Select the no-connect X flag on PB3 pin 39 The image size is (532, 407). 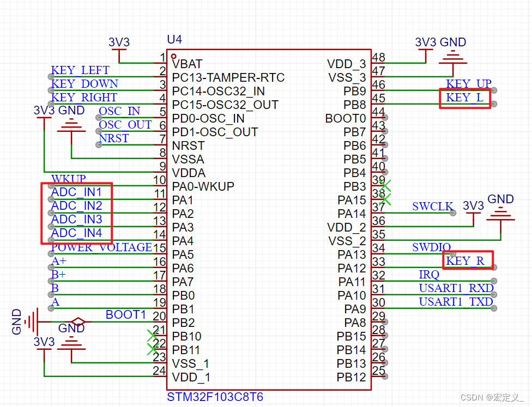pos(385,186)
